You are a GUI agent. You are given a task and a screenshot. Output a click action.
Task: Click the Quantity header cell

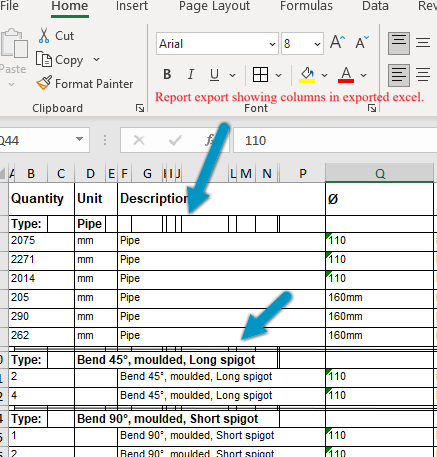(41, 199)
